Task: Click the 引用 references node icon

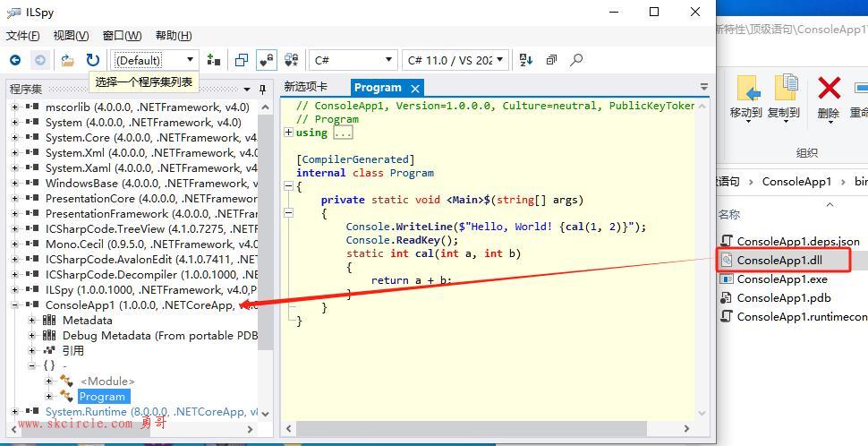Action: pos(50,351)
